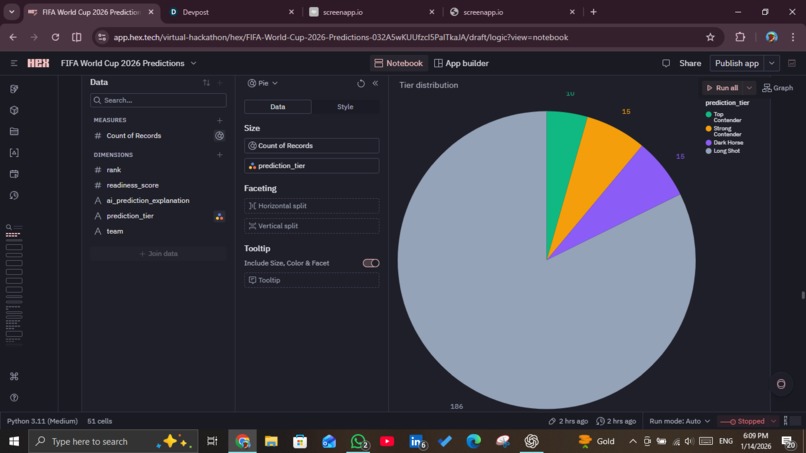Open the data browser sidebar icon
This screenshot has width=806, height=453.
(x=14, y=89)
